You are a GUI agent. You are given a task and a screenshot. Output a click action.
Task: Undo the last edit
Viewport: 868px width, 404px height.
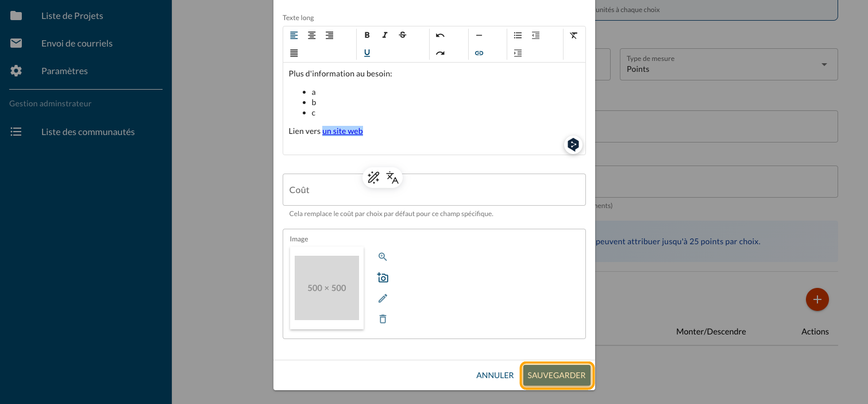(x=440, y=35)
